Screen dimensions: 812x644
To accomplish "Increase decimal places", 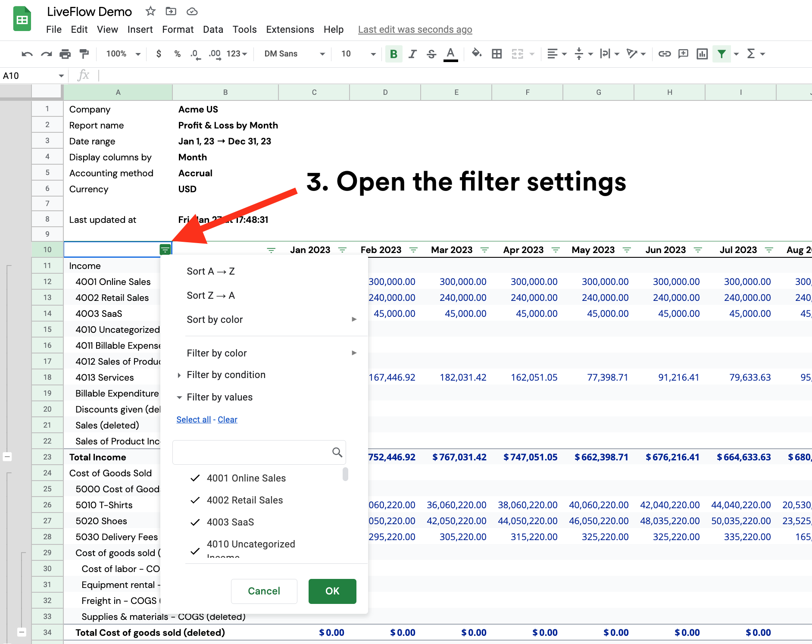I will coord(215,54).
